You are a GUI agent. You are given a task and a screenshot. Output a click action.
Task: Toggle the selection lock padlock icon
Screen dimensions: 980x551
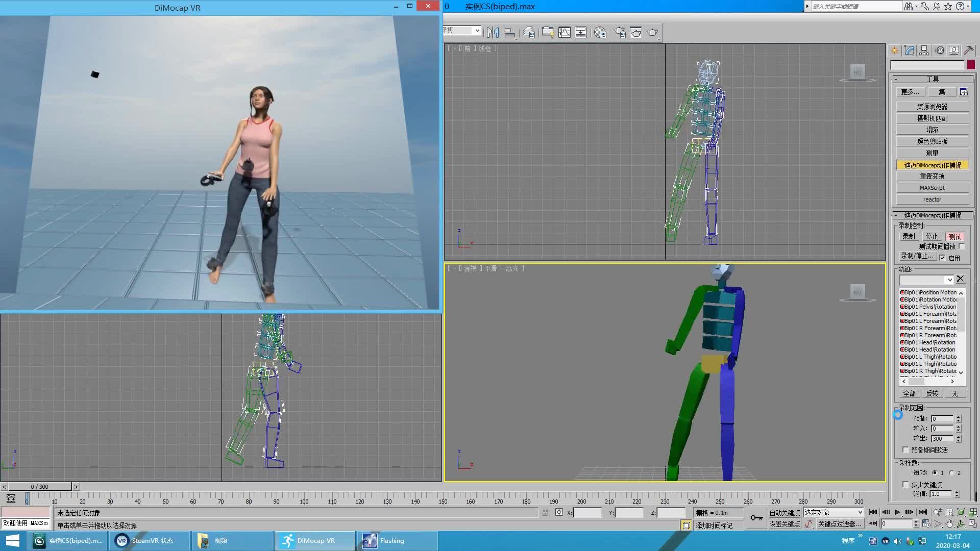coord(545,512)
